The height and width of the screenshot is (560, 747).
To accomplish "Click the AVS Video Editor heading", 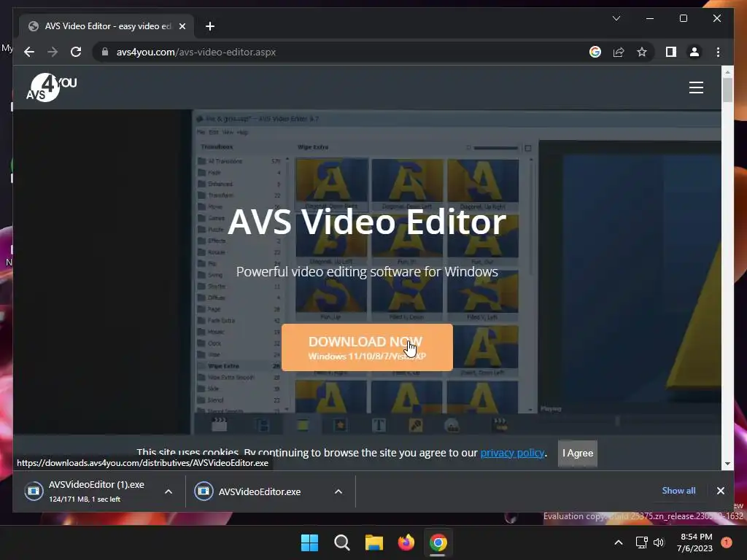I will 367,222.
